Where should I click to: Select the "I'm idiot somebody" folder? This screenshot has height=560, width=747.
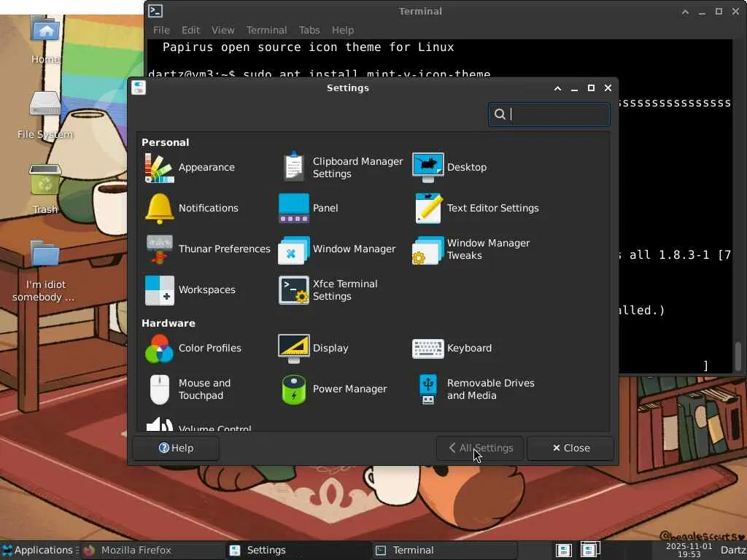pos(44,271)
